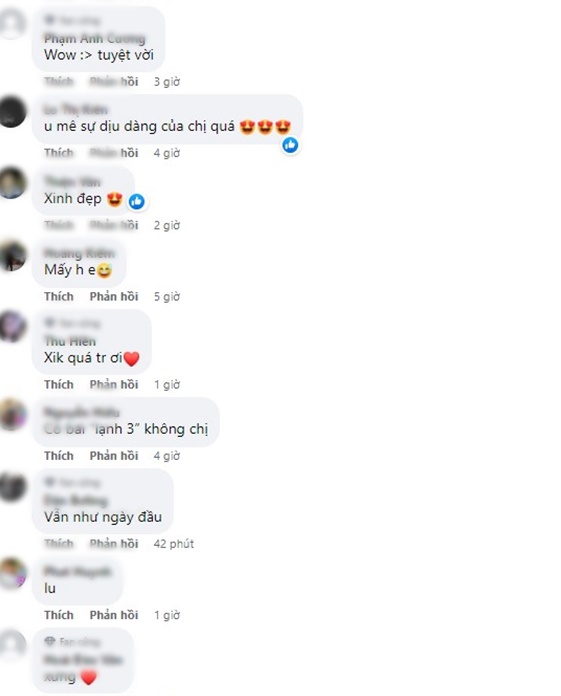
Task: Click Phản hồi under the 'lạnh 3 không chị' comment
Action: [x=114, y=456]
